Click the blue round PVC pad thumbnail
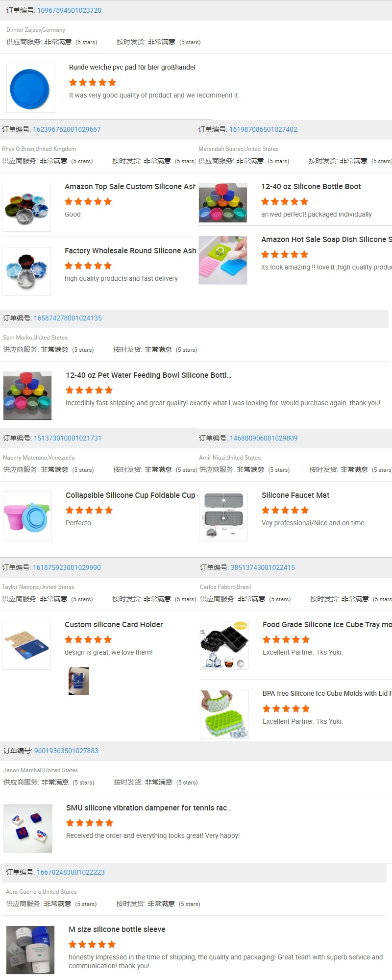 tap(31, 88)
